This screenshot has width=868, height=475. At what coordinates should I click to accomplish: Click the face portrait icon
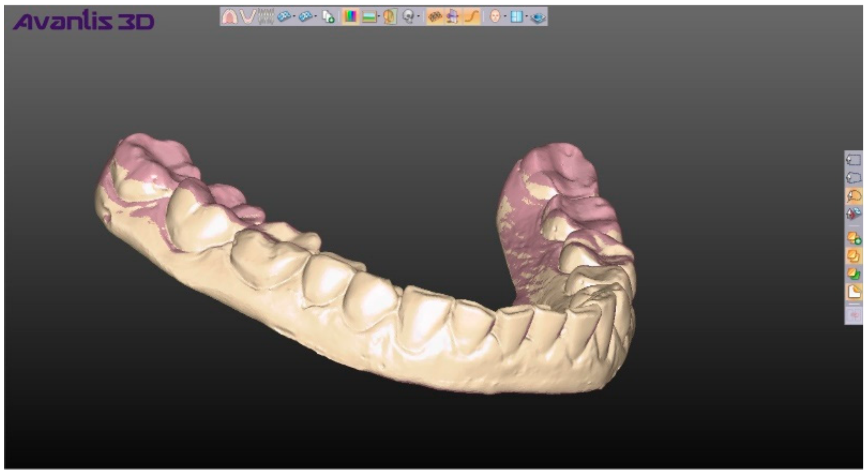pos(495,17)
